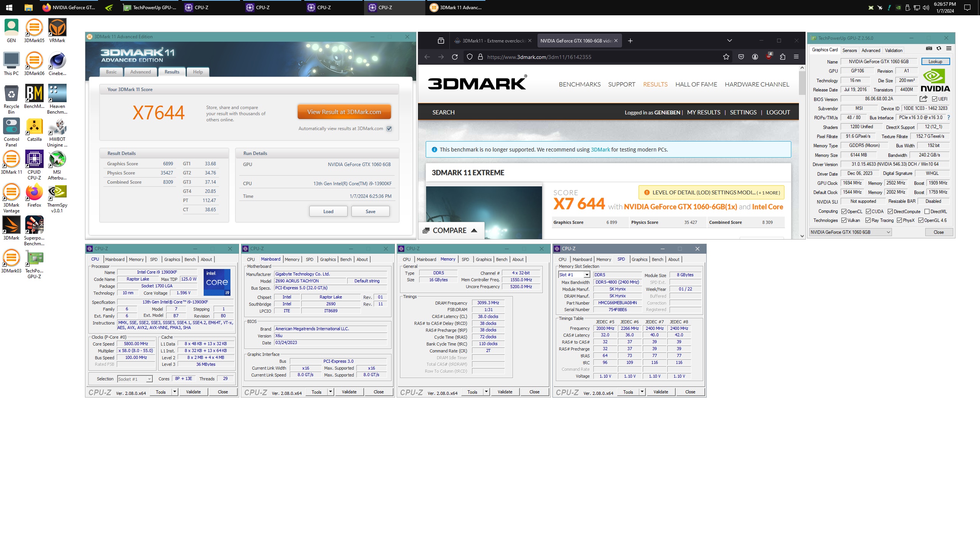Click the Bus Interface question mark
This screenshot has height=551, width=980.
tap(949, 117)
